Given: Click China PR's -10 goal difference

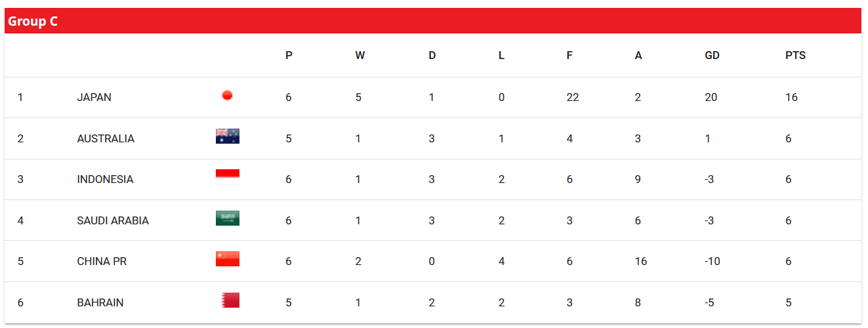Looking at the screenshot, I should [x=713, y=261].
